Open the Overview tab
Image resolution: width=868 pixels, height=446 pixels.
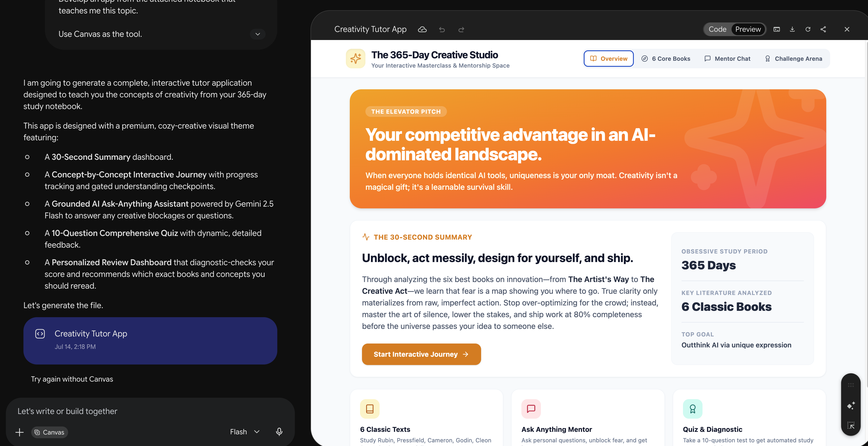609,59
